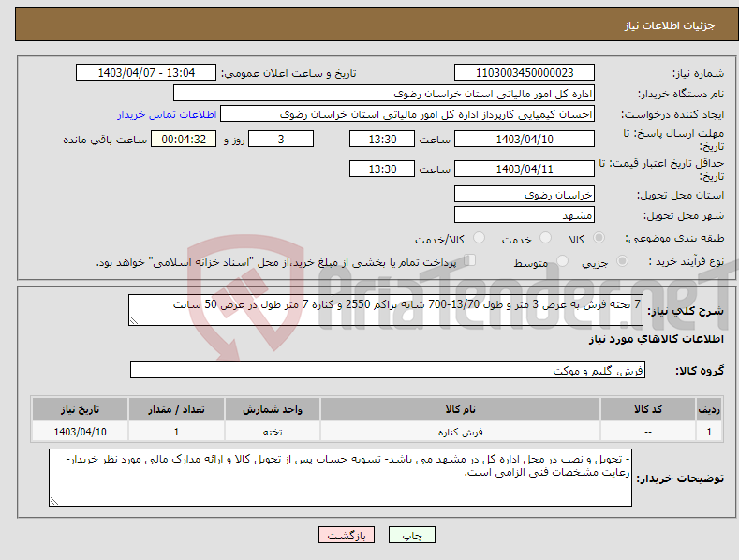Click the response deadline time 13:30 field
739x560 pixels.
click(x=382, y=139)
